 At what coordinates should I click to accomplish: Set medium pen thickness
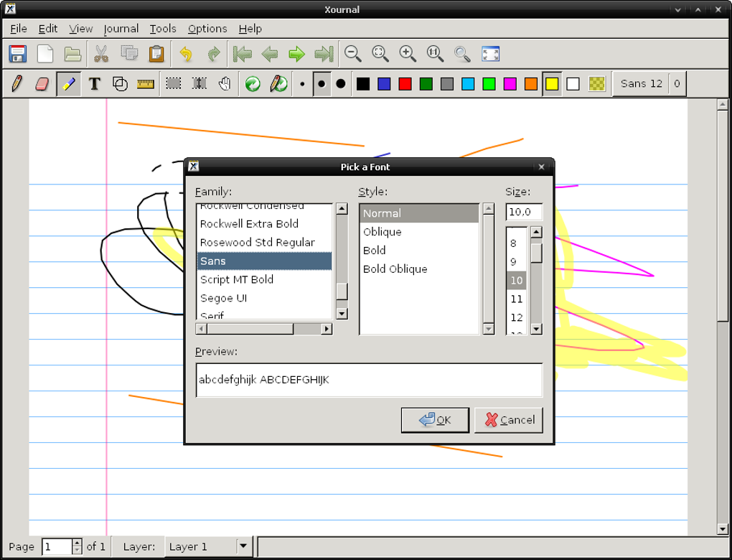click(322, 84)
